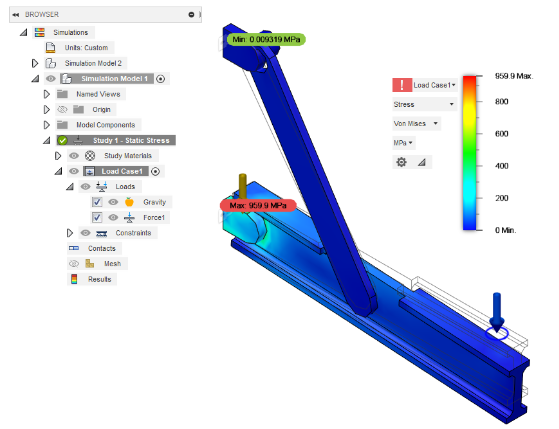Toggle visibility of Simulation Model 1
The width and height of the screenshot is (559, 429).
click(51, 79)
